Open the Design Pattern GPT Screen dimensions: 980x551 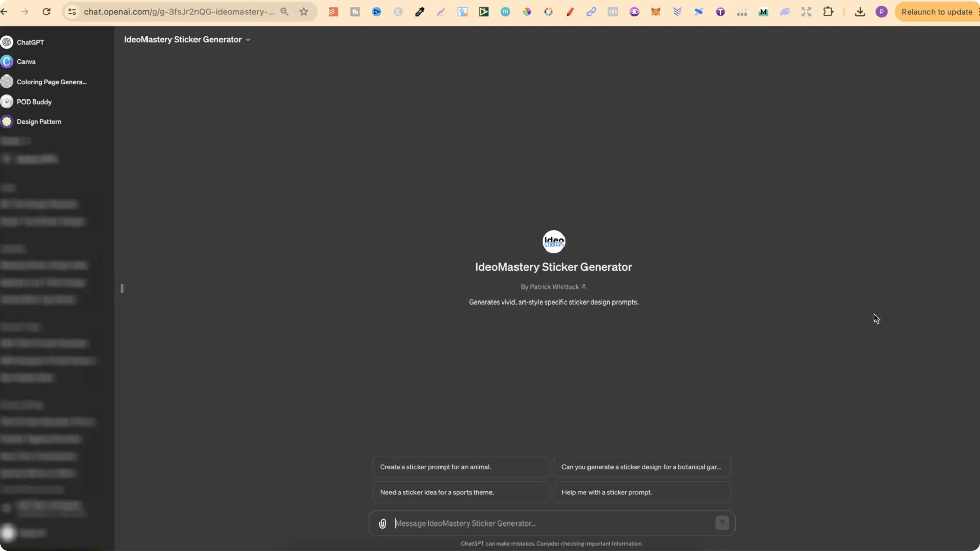(39, 121)
